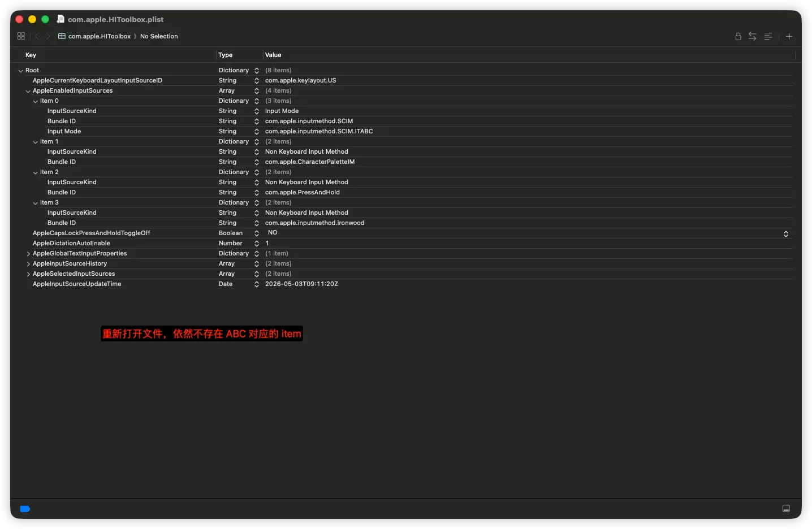Collapse AppleEnabledInputSources array

click(28, 91)
